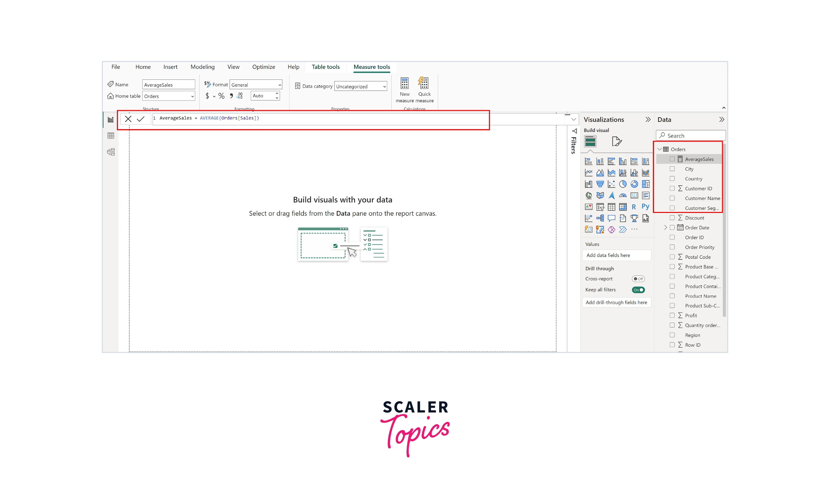Check the Profit field checkbox
This screenshot has height=504, width=830.
[672, 315]
